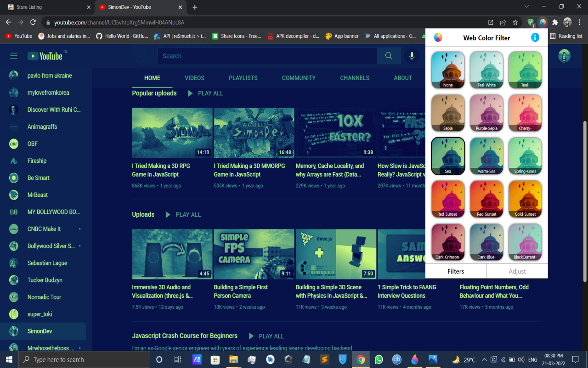Select the Warm-Sea filter
This screenshot has width=588, height=368.
(x=486, y=156)
